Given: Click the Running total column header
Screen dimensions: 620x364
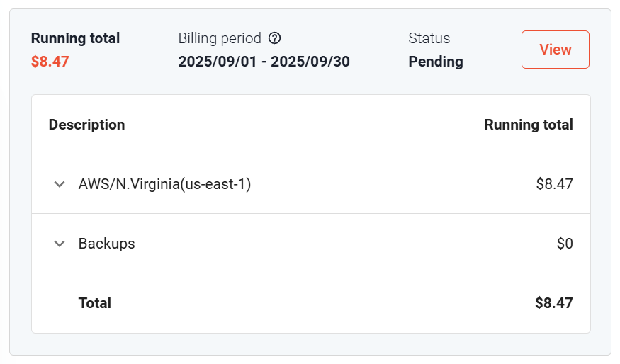Looking at the screenshot, I should [528, 125].
